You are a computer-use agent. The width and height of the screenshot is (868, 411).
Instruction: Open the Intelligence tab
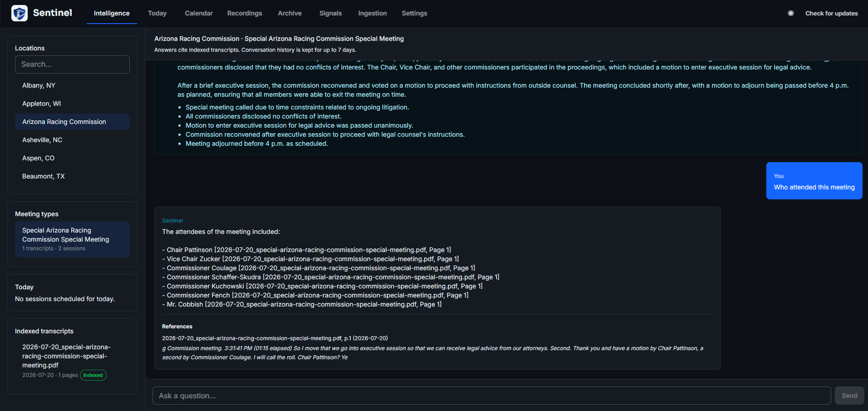[x=112, y=13]
